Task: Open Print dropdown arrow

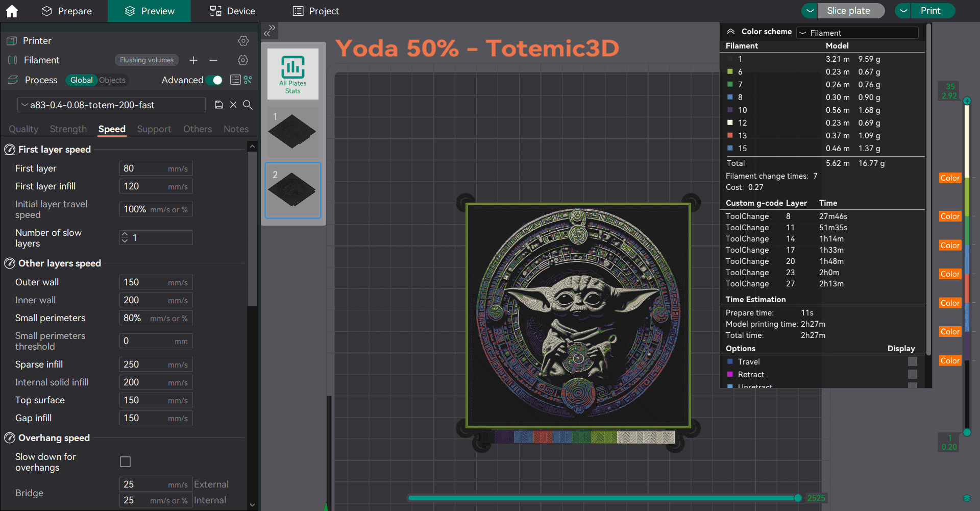Action: pyautogui.click(x=903, y=11)
